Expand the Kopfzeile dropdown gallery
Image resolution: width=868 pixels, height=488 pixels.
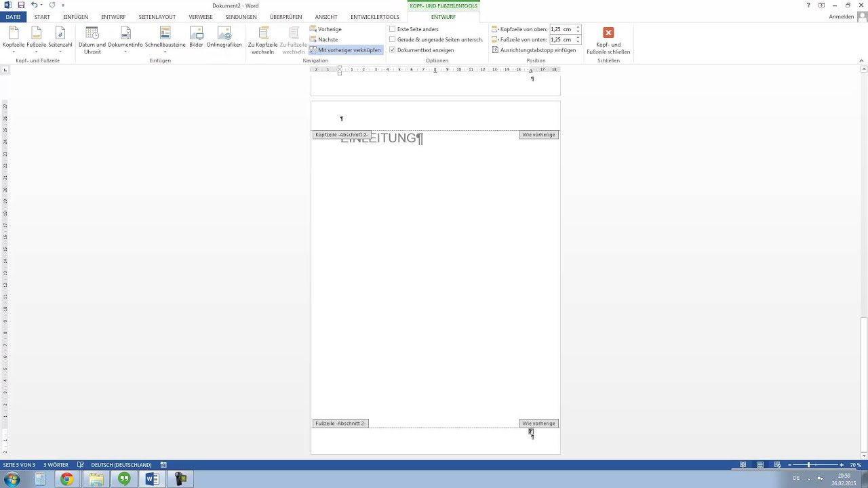tap(14, 39)
